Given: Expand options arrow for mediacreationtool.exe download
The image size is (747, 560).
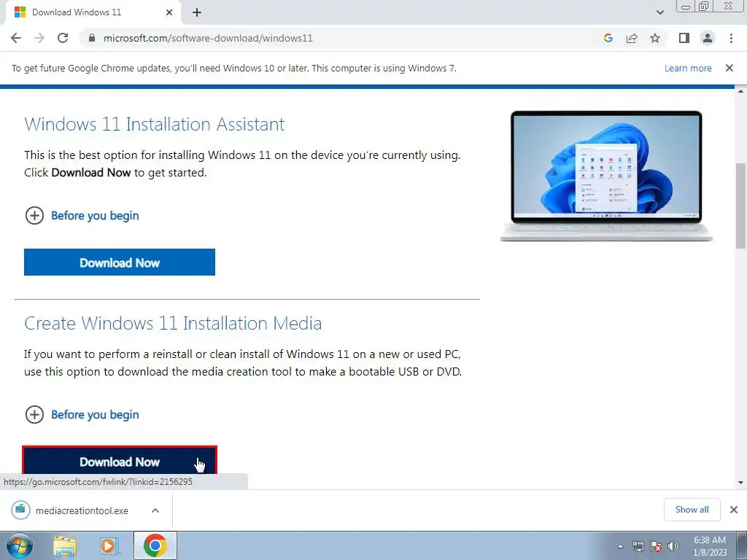Looking at the screenshot, I should pyautogui.click(x=155, y=510).
